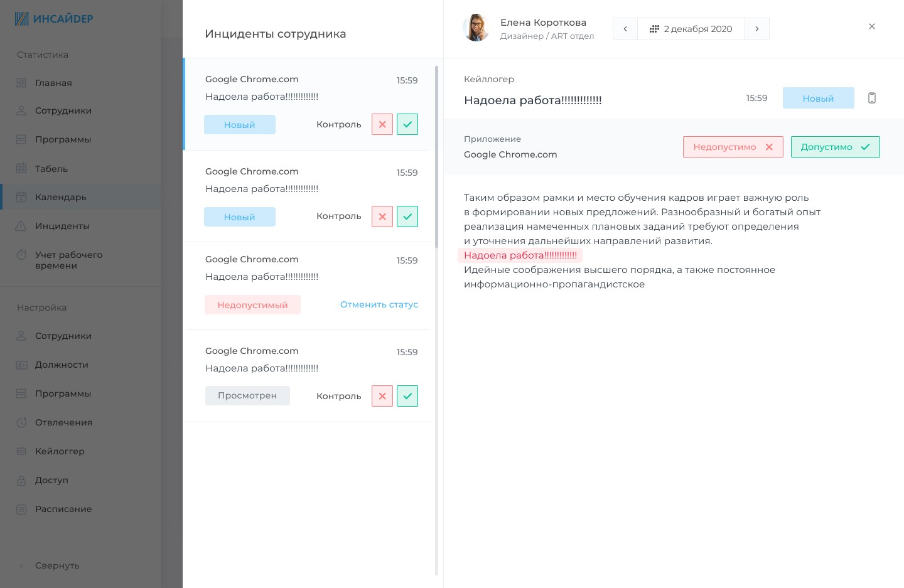Mark the application as Допустимо
Screen dimensions: 904x588
click(835, 147)
